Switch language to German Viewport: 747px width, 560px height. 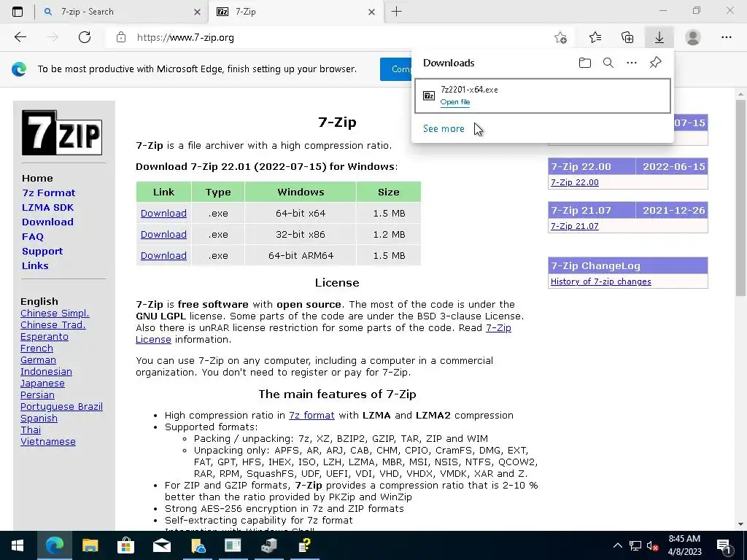pos(38,360)
